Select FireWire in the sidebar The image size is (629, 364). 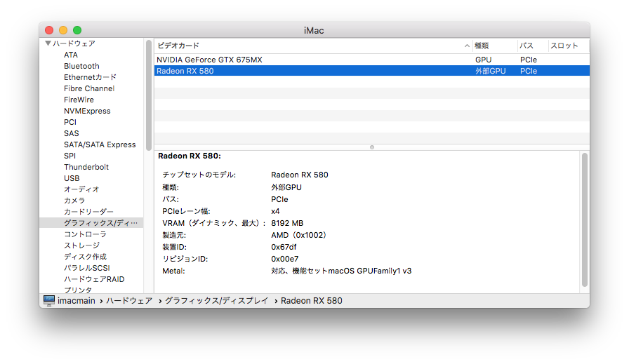79,100
